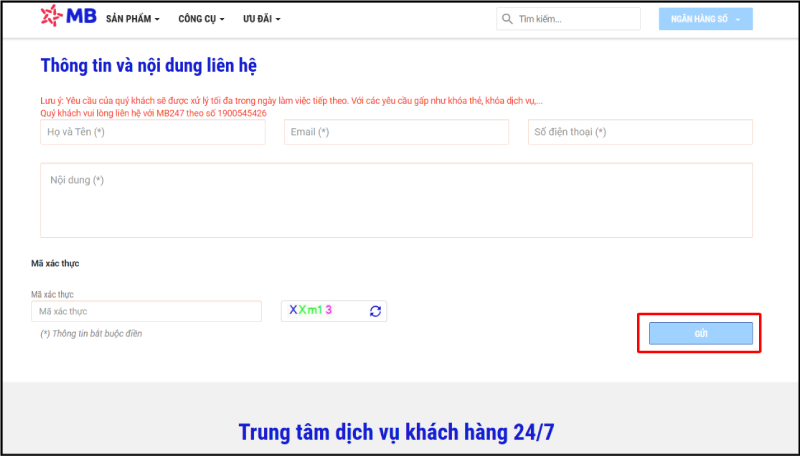This screenshot has height=456, width=800.
Task: Click the red MB247 hotline notice
Action: pos(153,113)
